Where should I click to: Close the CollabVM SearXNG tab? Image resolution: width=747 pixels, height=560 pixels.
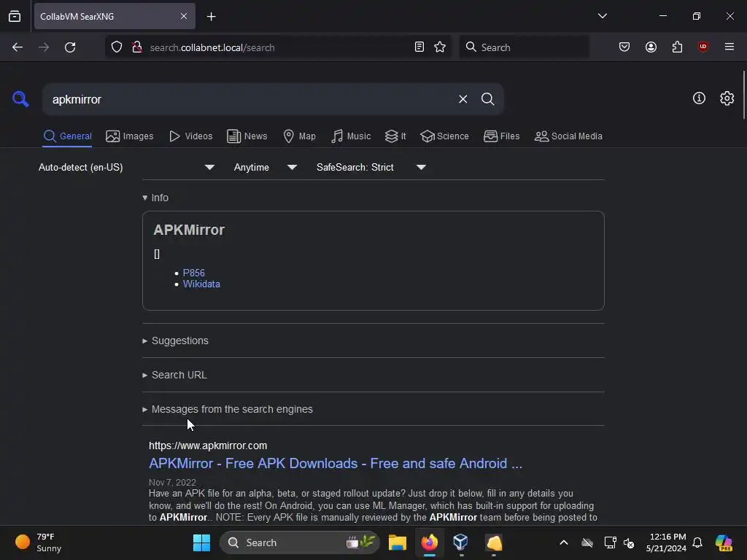click(184, 16)
